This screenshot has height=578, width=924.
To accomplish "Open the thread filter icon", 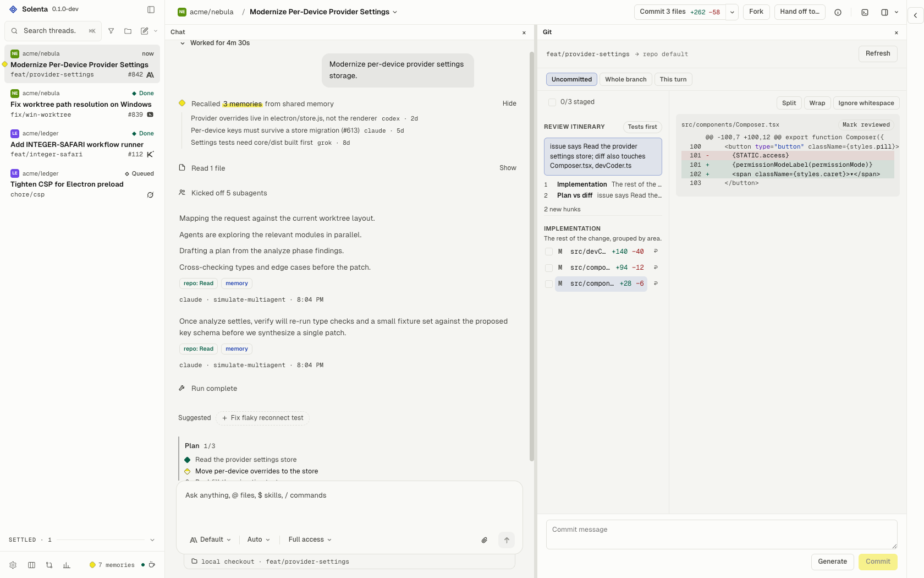I will pos(111,31).
